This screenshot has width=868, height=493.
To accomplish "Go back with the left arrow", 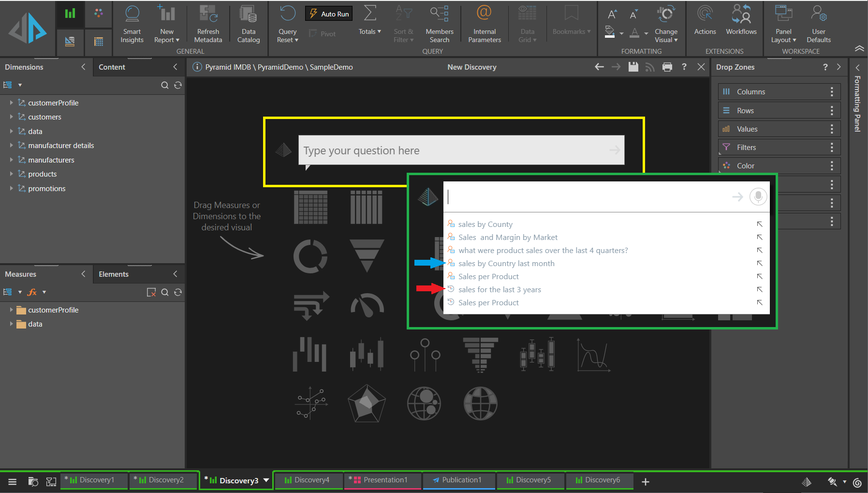I will tap(599, 67).
